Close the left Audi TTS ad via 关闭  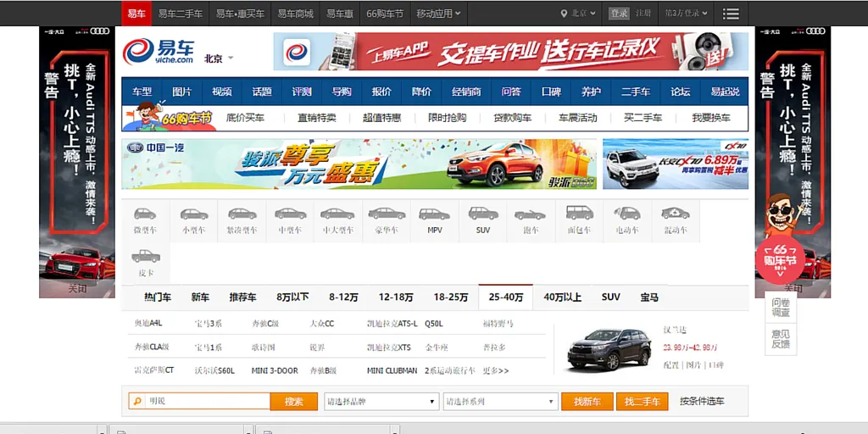click(x=77, y=288)
